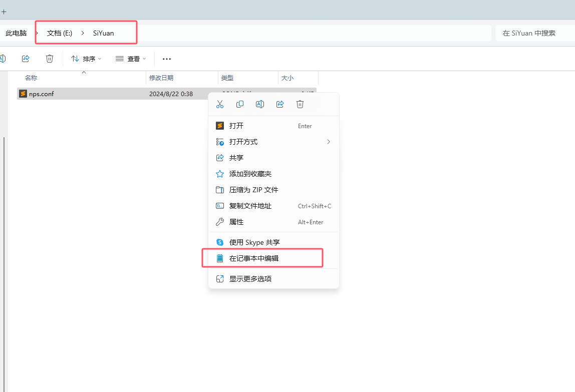575x392 pixels.
Task: Navigate to 文档 (E:) in breadcrumb
Action: 60,33
